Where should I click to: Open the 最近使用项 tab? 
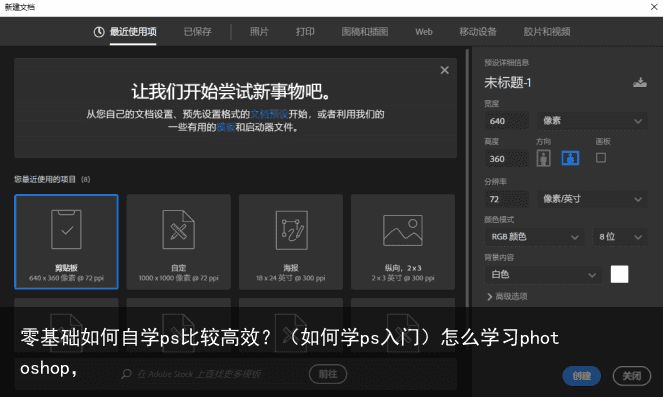click(133, 32)
